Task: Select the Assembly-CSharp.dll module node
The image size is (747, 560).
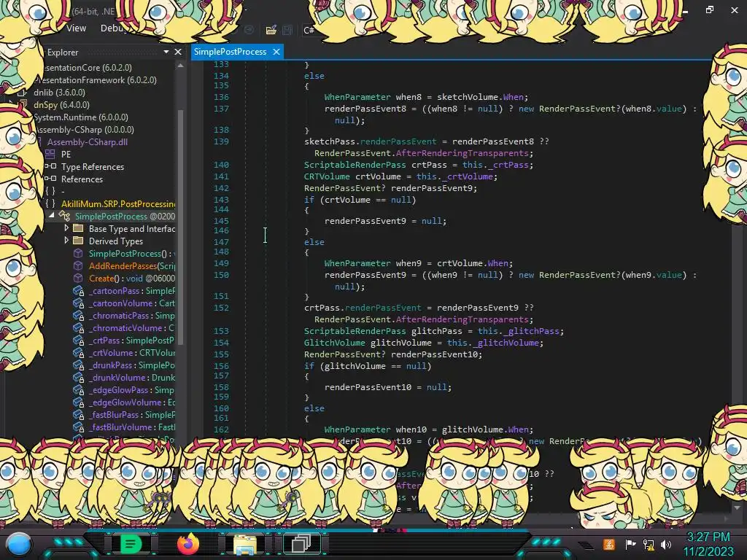Action: [88, 142]
